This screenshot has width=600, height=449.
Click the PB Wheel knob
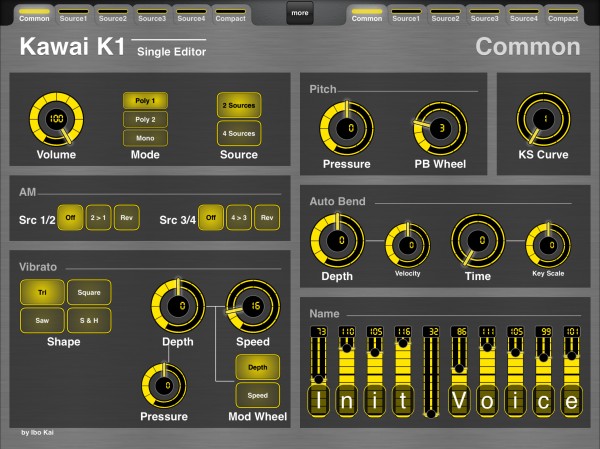coord(440,128)
